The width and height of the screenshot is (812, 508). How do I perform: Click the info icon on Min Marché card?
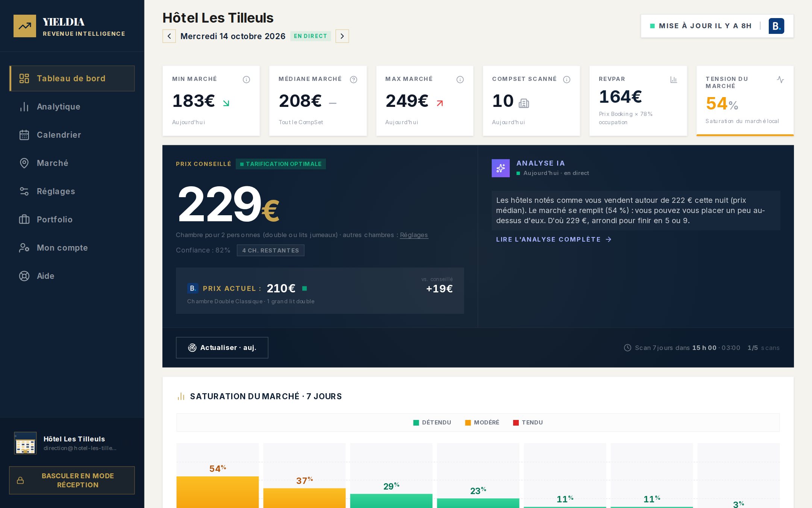(x=247, y=79)
